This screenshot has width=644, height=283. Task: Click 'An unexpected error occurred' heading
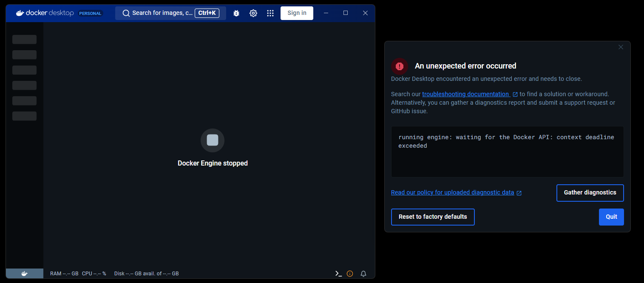465,66
